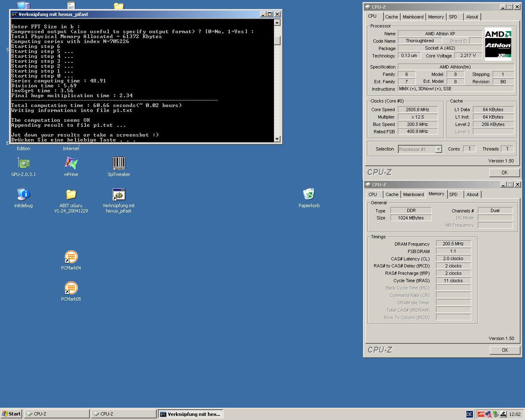The width and height of the screenshot is (525, 420).
Task: Maximize the hexus_pifast console window
Action: [x=270, y=14]
